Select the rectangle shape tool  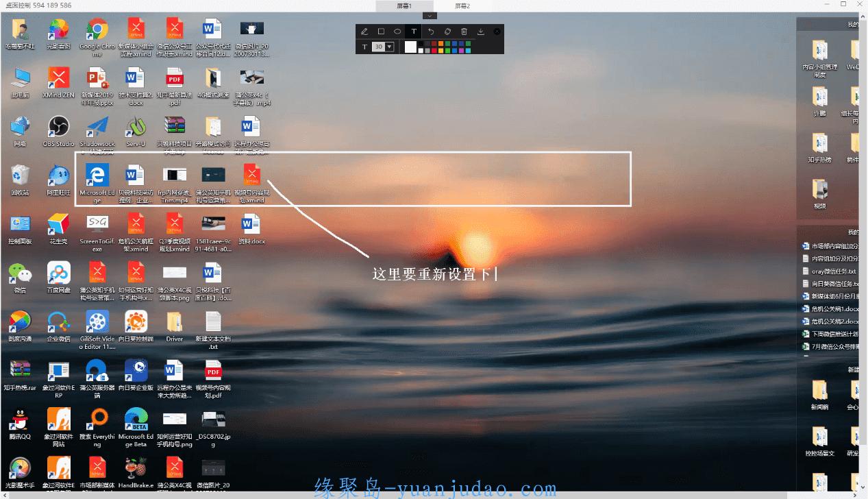[x=381, y=32]
